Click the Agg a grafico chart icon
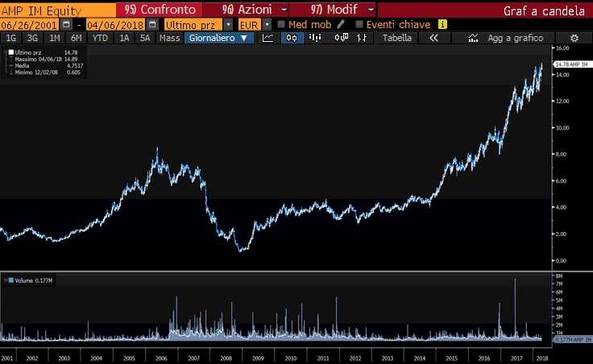The image size is (593, 364). [473, 38]
